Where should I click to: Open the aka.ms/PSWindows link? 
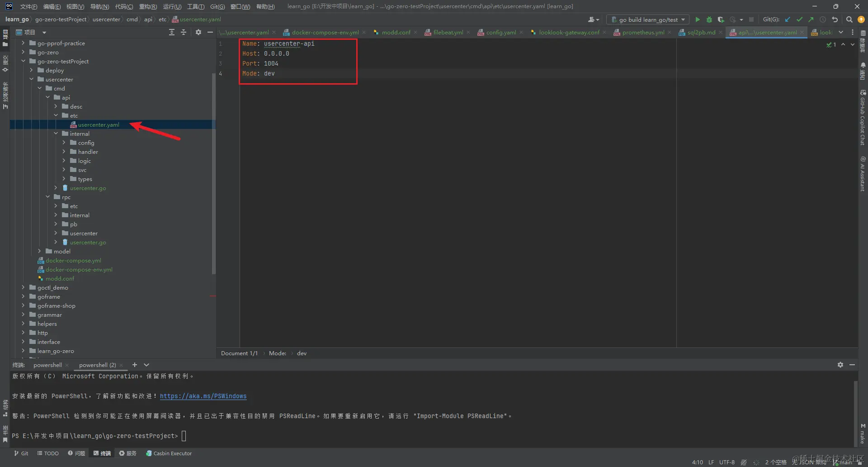pos(203,396)
